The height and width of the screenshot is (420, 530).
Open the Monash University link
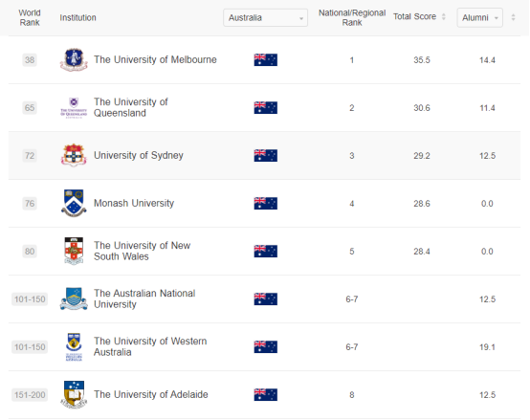click(x=134, y=203)
